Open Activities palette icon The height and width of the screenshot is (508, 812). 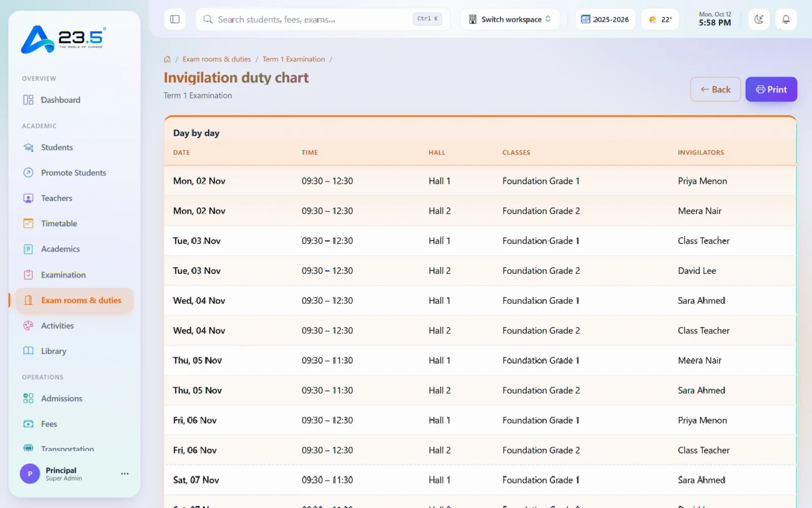click(28, 326)
